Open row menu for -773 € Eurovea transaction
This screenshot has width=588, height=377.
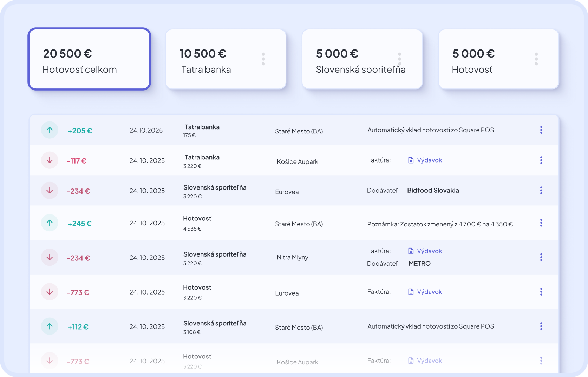point(541,292)
